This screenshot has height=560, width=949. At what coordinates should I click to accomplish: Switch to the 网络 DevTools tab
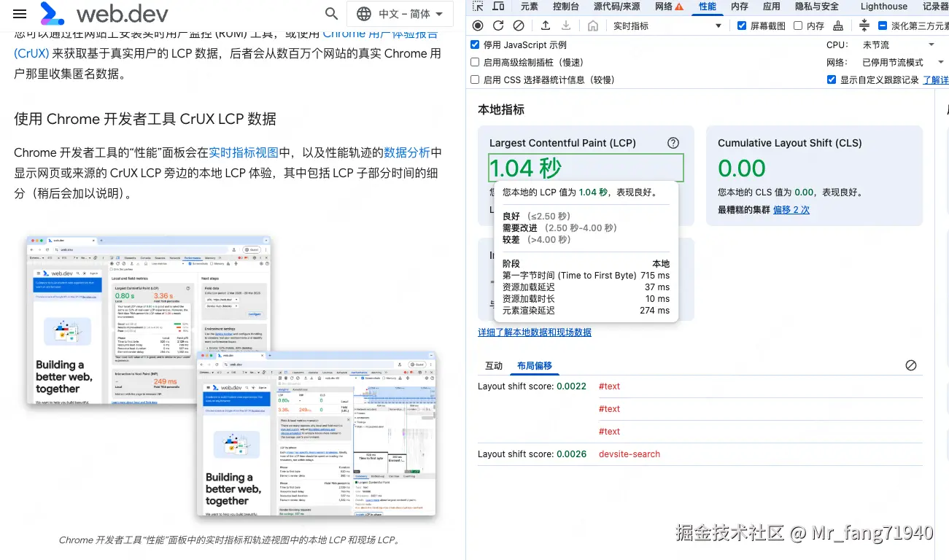click(662, 7)
